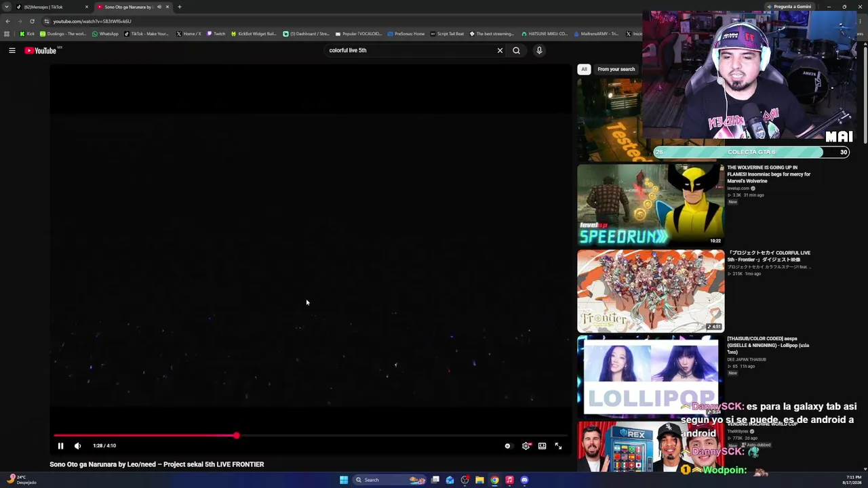Open the apps grid in bookmarks bar
Viewport: 868px width, 488px height.
coord(7,34)
